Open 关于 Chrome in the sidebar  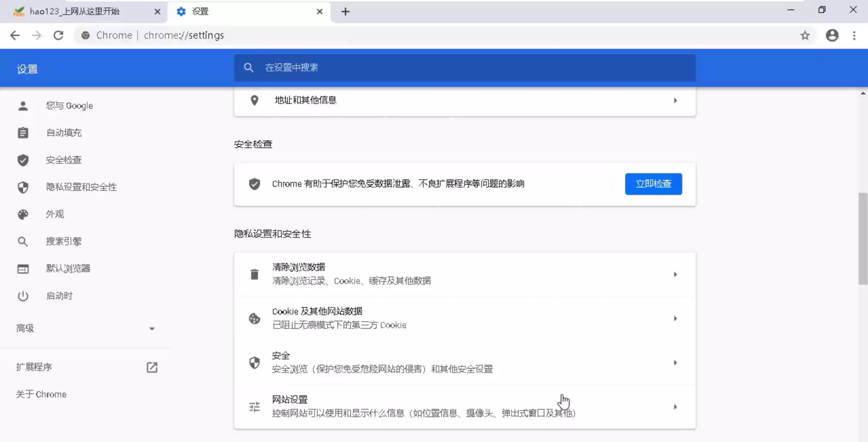point(41,394)
